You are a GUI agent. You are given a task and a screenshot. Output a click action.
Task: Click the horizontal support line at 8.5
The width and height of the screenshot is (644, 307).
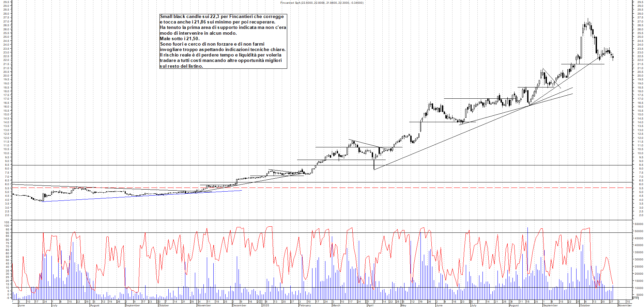tap(204, 165)
